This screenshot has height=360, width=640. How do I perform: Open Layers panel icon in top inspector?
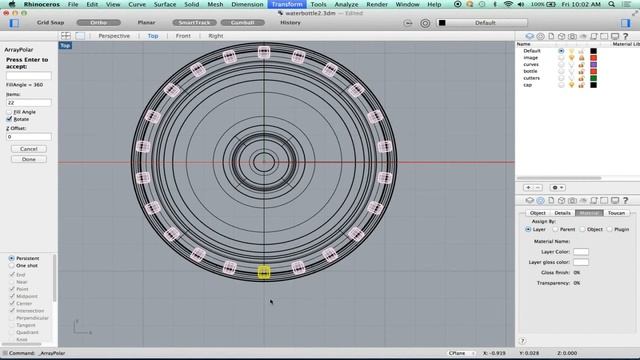coord(530,36)
